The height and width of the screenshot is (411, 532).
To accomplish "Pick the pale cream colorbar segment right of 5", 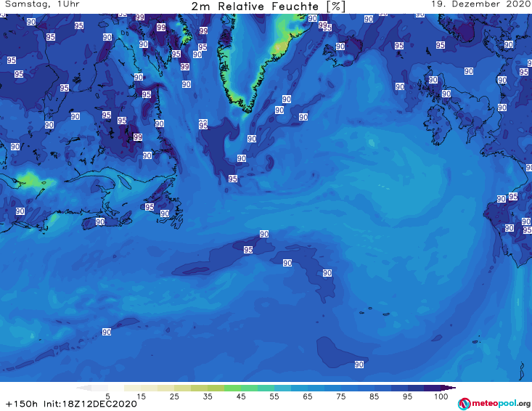I will tap(115, 388).
